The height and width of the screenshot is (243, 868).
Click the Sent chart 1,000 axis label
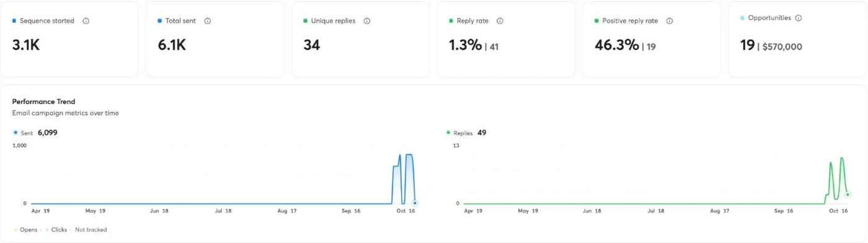click(19, 145)
